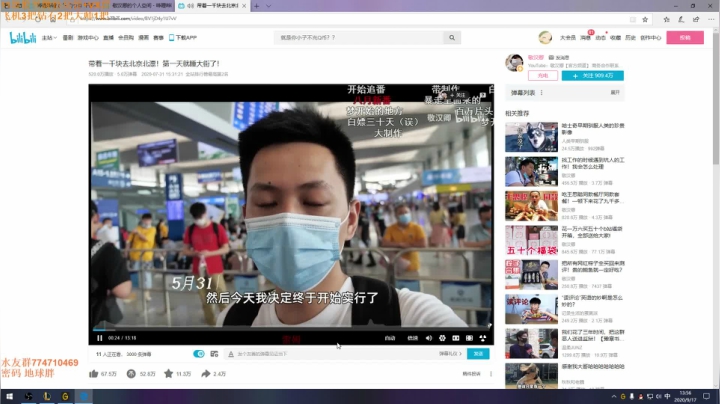Click the share arrow icon

pos(206,374)
